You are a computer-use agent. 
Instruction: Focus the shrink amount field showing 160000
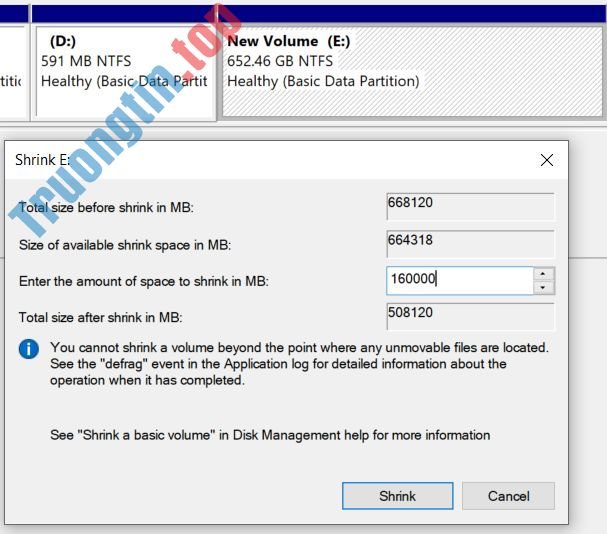(459, 280)
